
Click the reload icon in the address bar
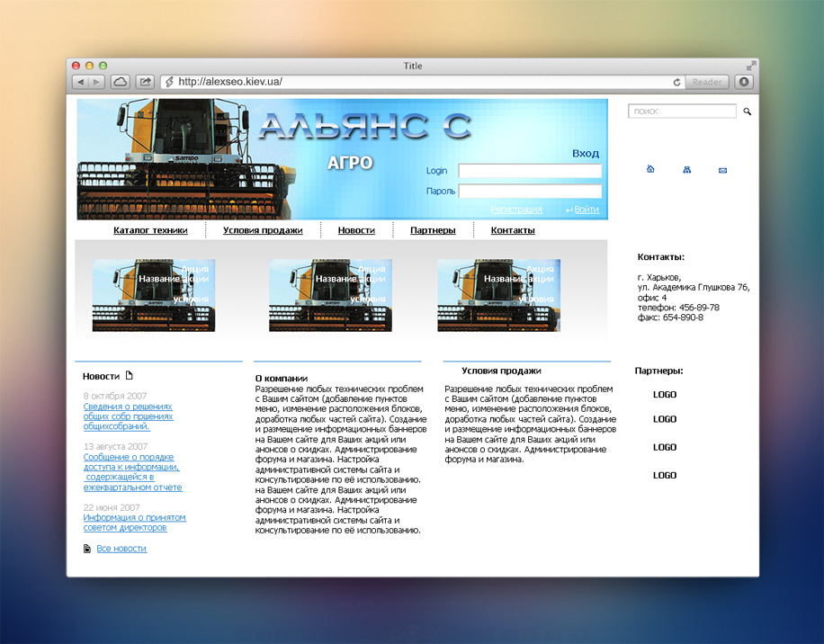coord(676,82)
